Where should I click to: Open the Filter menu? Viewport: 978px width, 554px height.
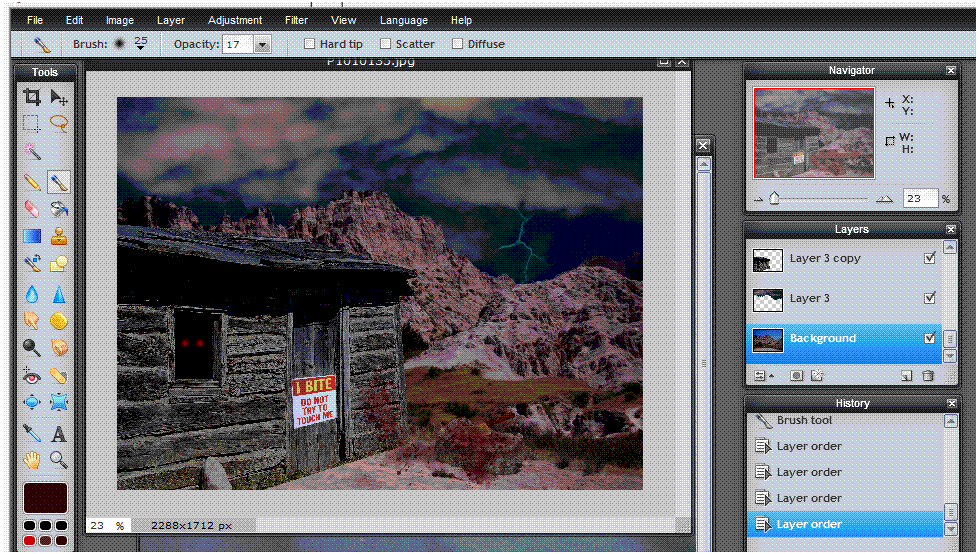[x=296, y=20]
